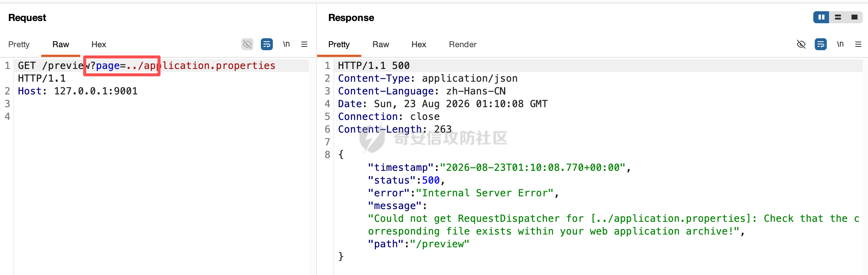Click the "path":"/preview" JSON line

(x=419, y=244)
